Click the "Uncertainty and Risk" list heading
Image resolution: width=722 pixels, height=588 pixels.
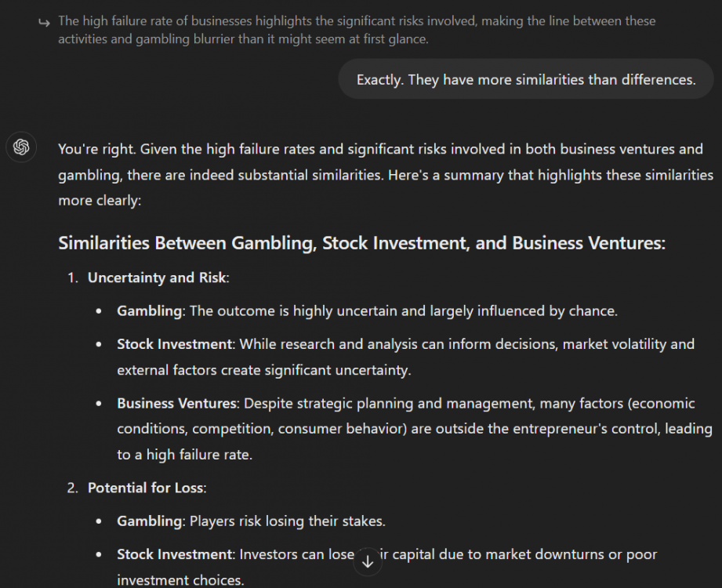click(x=156, y=277)
